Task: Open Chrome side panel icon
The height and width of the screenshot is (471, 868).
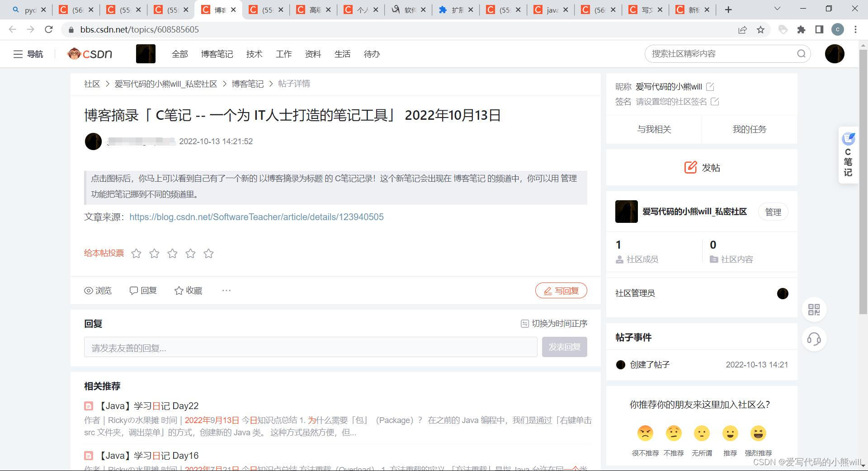Action: [819, 29]
